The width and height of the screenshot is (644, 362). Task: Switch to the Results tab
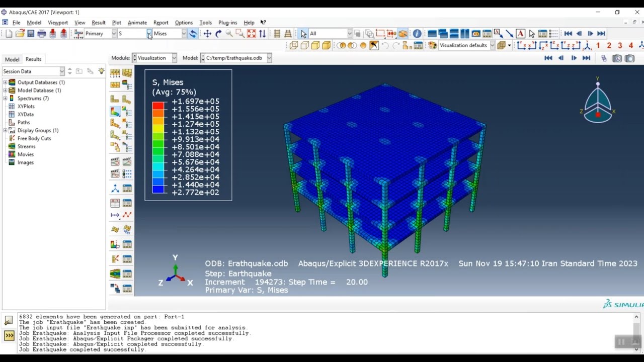point(33,59)
